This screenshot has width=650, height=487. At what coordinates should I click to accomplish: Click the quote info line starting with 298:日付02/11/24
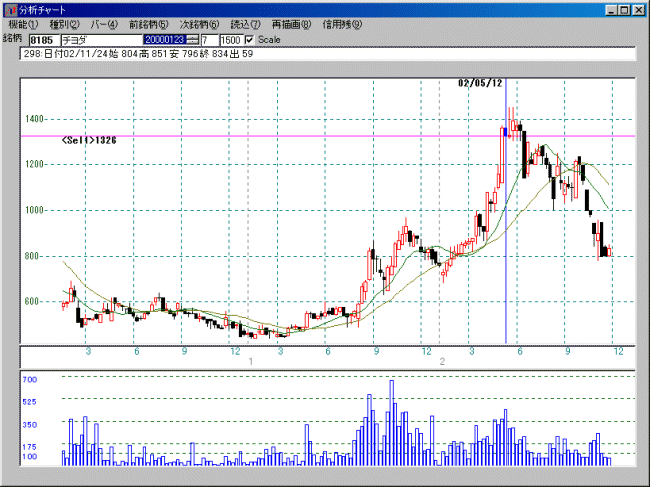pyautogui.click(x=327, y=54)
